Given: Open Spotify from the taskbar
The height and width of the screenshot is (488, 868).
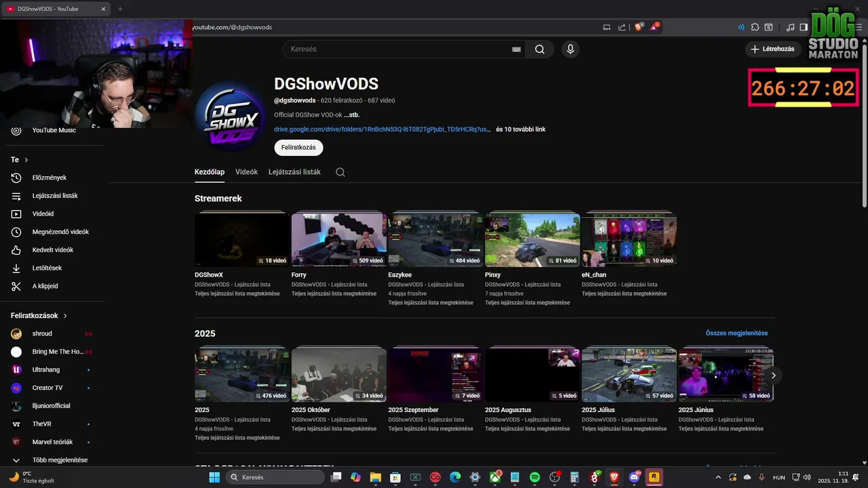Looking at the screenshot, I should [534, 477].
